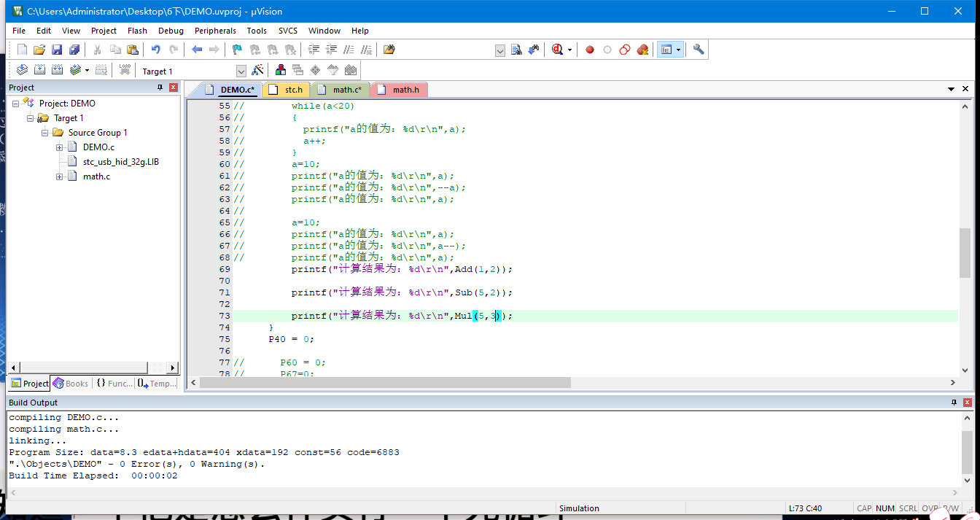Viewport: 980px width, 520px height.
Task: Click the Build target icon
Action: pos(39,70)
